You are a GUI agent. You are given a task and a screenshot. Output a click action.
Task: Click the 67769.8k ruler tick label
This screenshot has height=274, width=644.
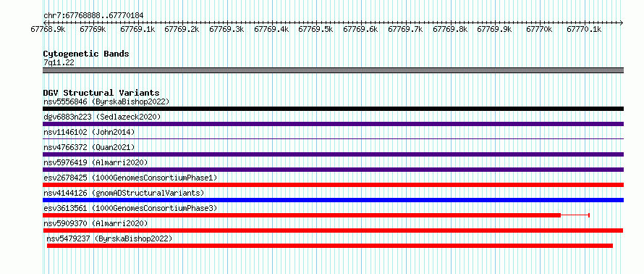point(450,29)
